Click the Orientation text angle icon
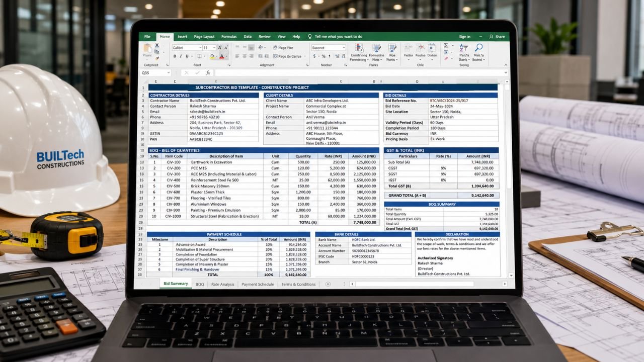This screenshot has height=362, width=644. tap(261, 47)
